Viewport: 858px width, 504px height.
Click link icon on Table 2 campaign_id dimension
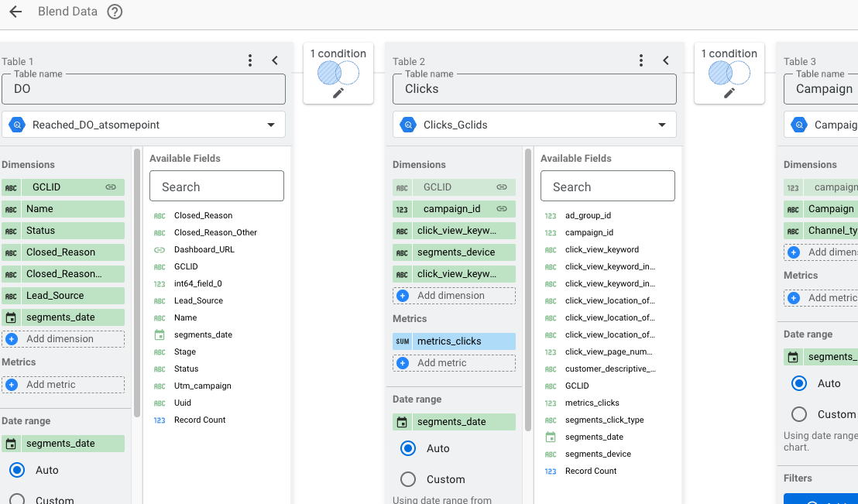coord(502,209)
